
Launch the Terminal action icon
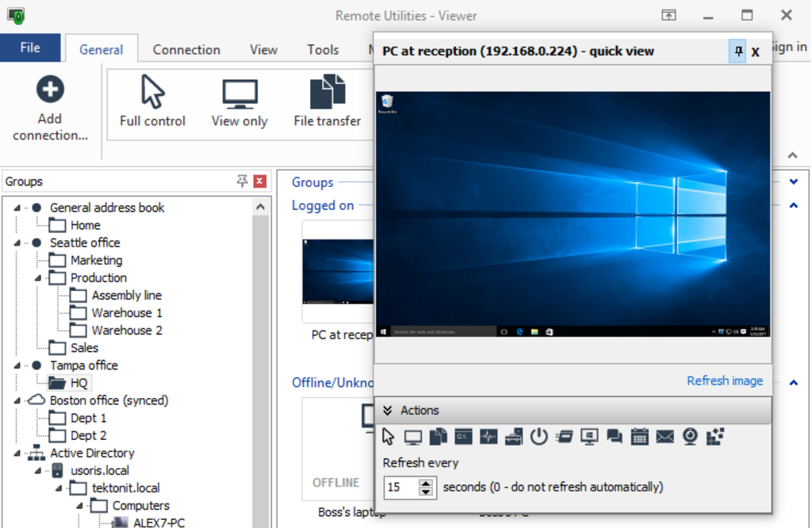coord(462,436)
